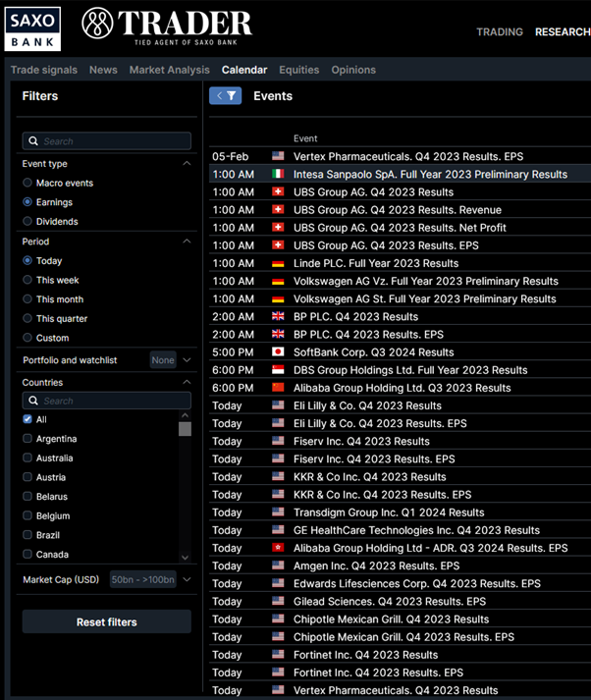Open the Calendar tab

(x=244, y=70)
